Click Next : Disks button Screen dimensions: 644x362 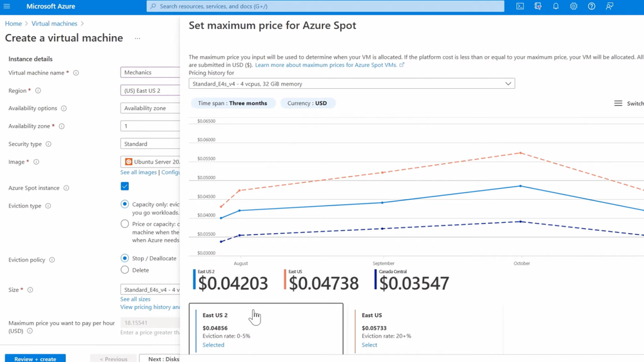coord(160,358)
